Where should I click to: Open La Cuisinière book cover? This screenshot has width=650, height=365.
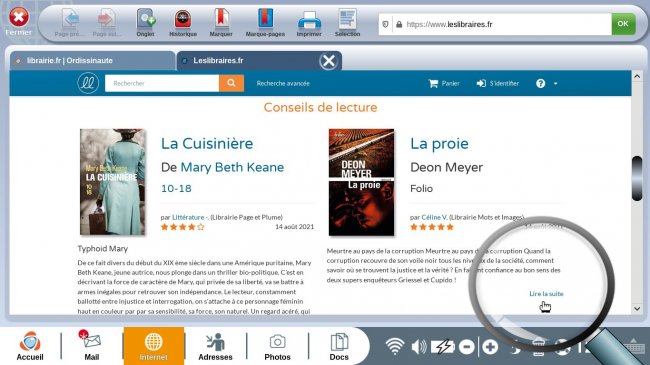(x=113, y=182)
